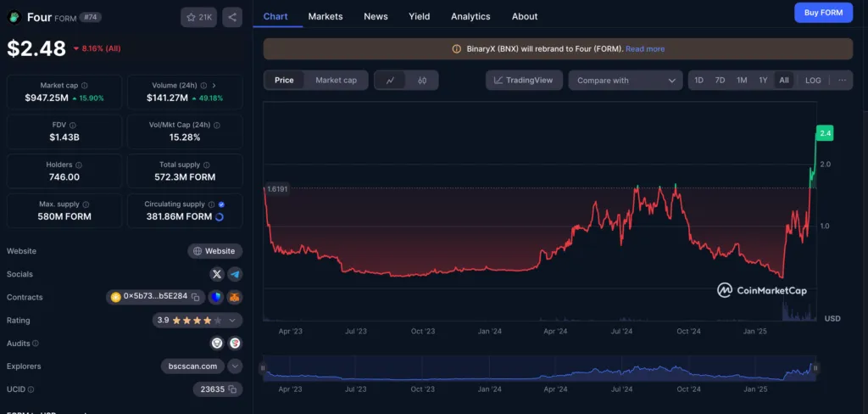The image size is (868, 414).
Task: Click Volume (24h) info icon
Action: 203,86
